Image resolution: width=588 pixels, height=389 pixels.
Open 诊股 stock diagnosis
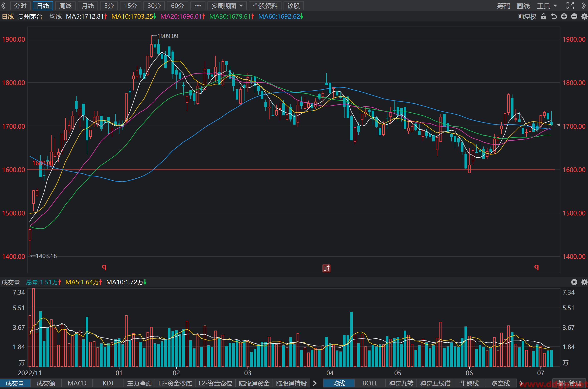coord(294,6)
